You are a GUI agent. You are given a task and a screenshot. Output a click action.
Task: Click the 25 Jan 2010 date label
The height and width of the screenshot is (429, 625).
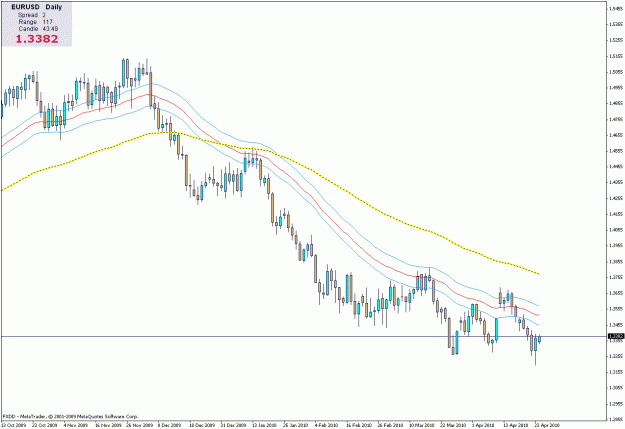pyautogui.click(x=296, y=425)
